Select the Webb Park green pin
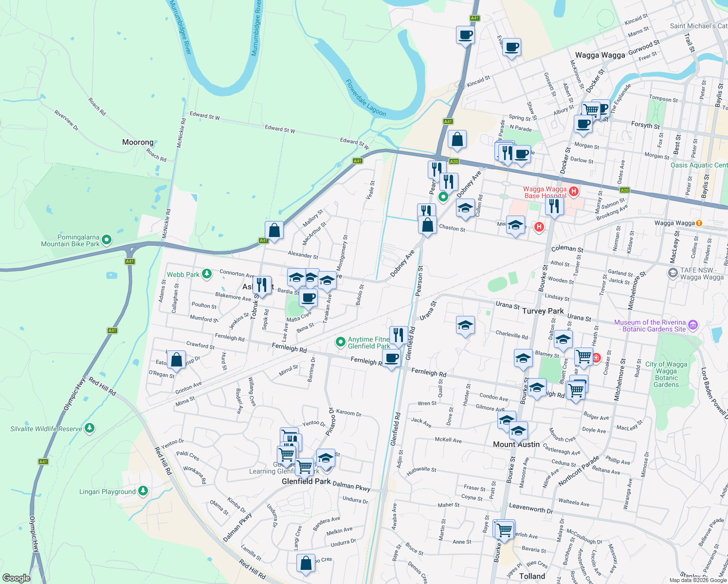This screenshot has width=728, height=584. pos(207,274)
